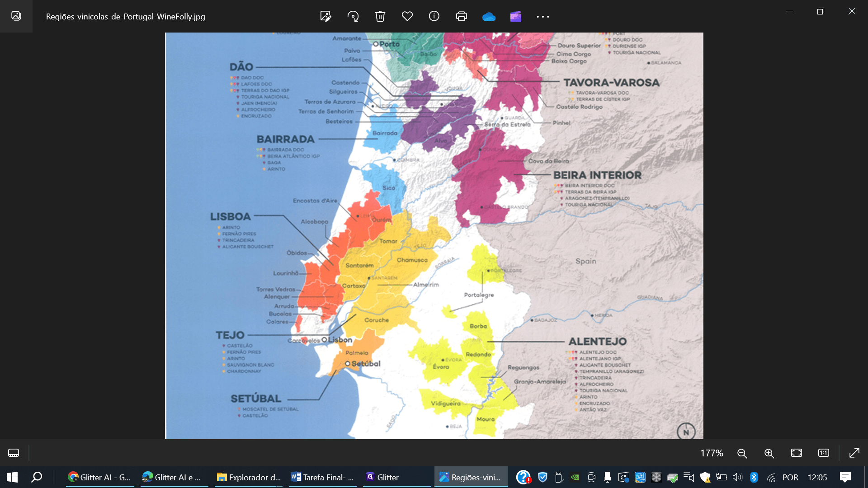Open Clipchamp video editor icon

point(516,17)
